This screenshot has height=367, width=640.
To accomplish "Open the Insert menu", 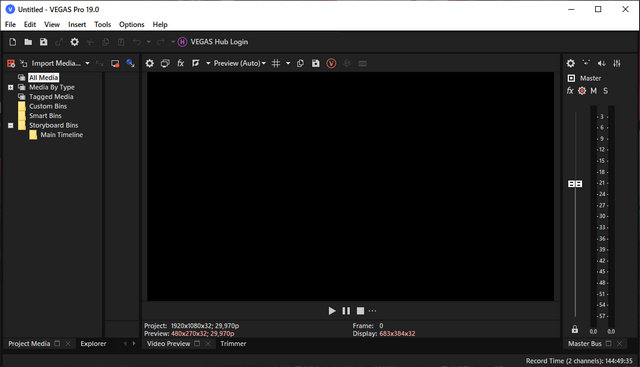I will point(77,24).
